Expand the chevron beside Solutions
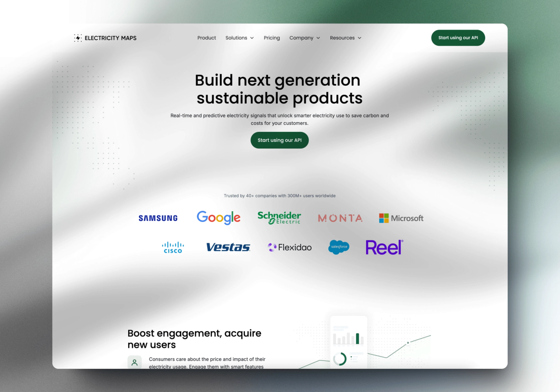This screenshot has width=560, height=392. tap(252, 38)
